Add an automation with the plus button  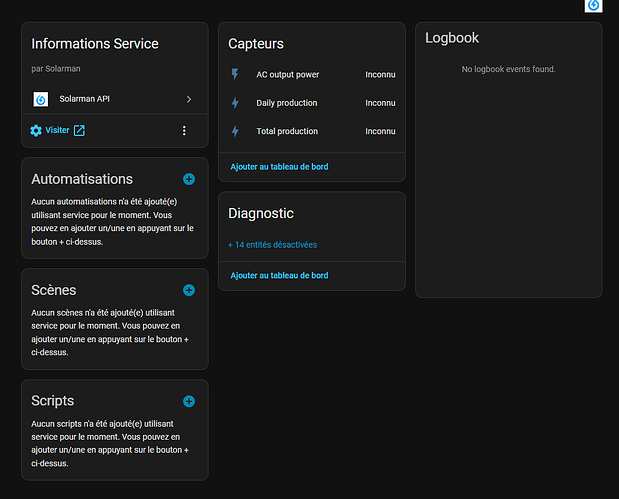tap(189, 179)
